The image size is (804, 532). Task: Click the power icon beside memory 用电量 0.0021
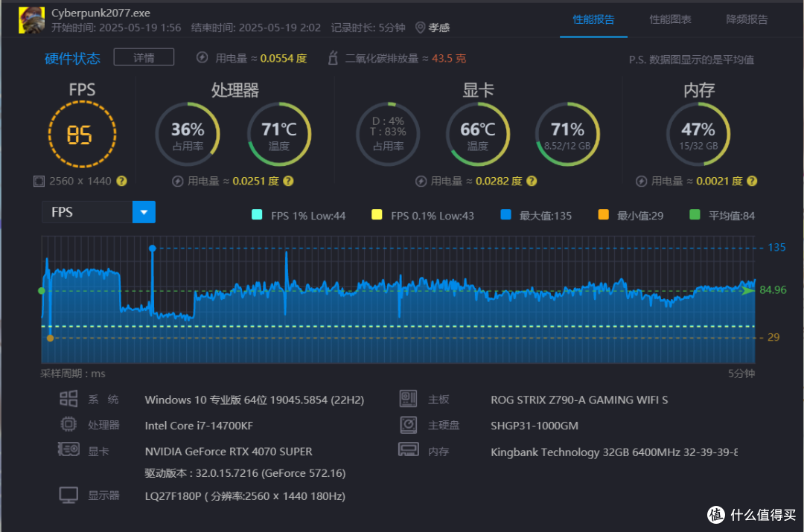pyautogui.click(x=641, y=182)
